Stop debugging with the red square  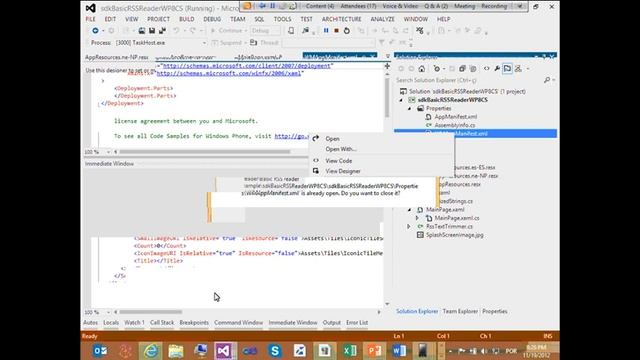click(x=336, y=31)
